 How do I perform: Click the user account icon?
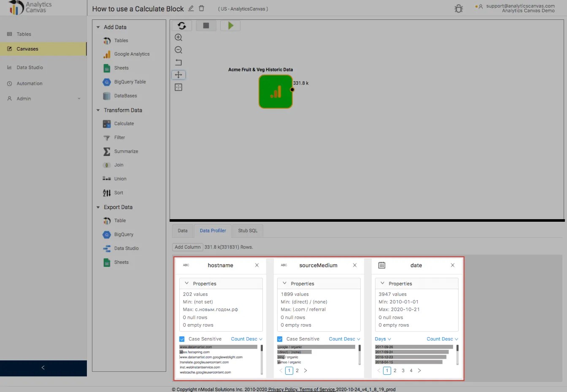tap(480, 7)
